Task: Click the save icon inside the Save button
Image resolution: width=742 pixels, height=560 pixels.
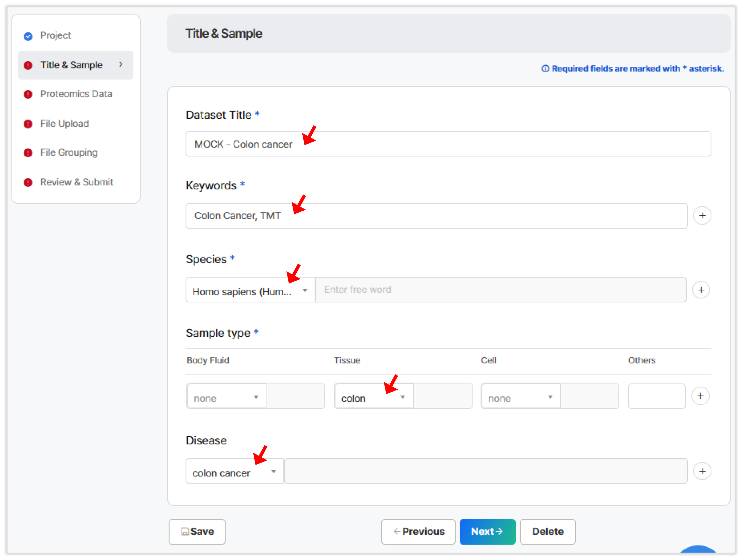Action: [185, 532]
